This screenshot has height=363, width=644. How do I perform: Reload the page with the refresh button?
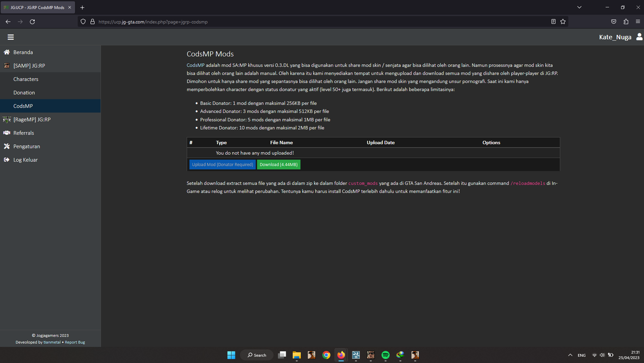(32, 22)
